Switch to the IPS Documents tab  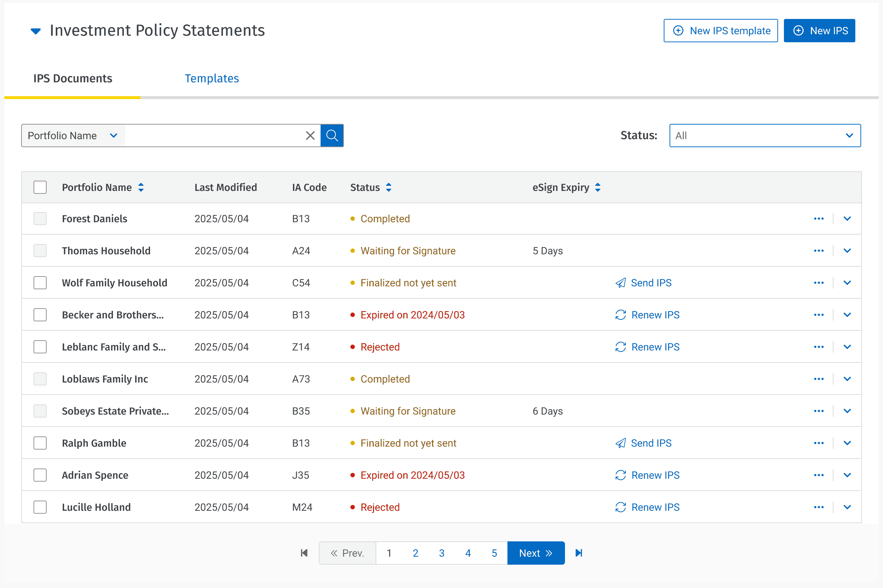(73, 78)
